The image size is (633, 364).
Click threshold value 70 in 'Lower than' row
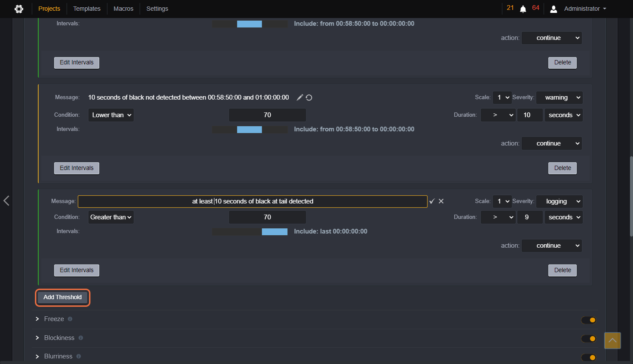click(x=267, y=115)
